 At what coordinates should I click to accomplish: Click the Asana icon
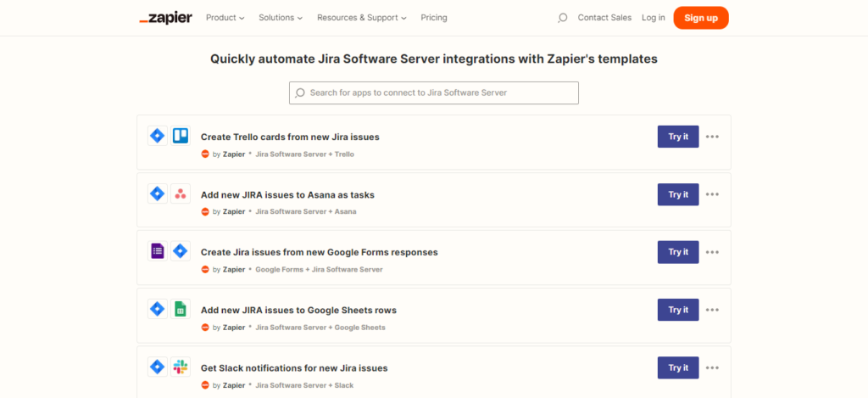click(x=181, y=193)
